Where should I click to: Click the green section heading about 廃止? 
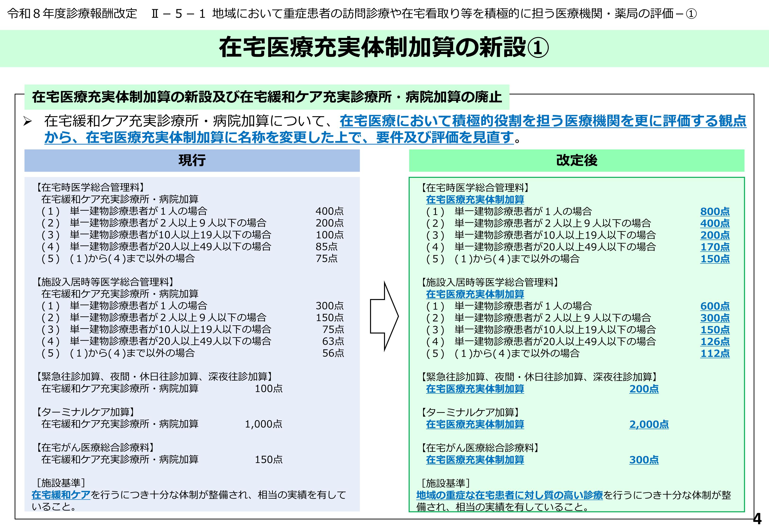click(267, 97)
